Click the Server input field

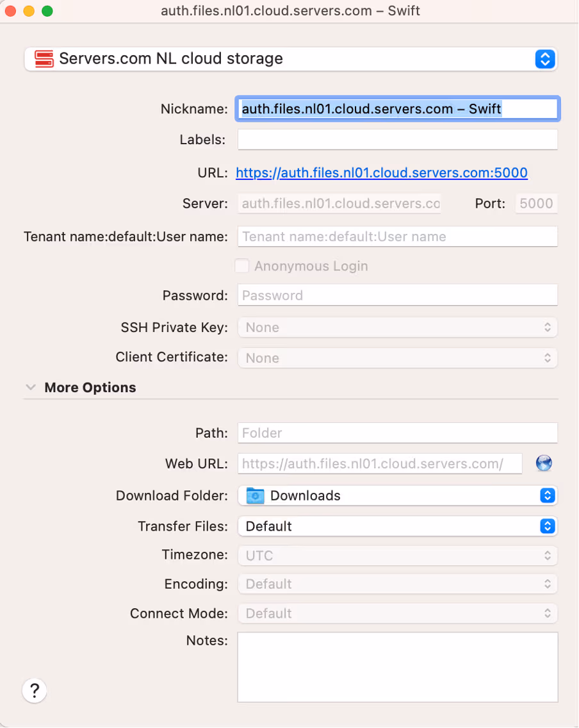[339, 203]
